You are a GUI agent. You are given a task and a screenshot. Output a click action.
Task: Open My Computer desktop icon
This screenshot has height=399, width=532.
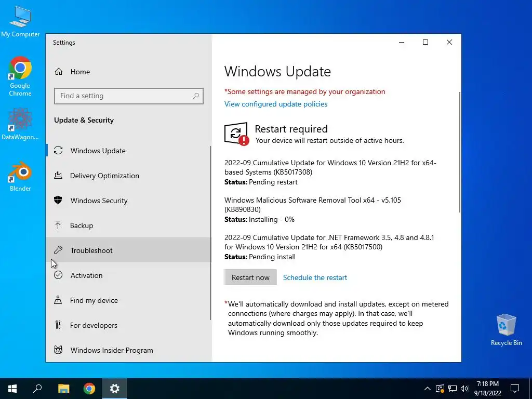click(20, 21)
